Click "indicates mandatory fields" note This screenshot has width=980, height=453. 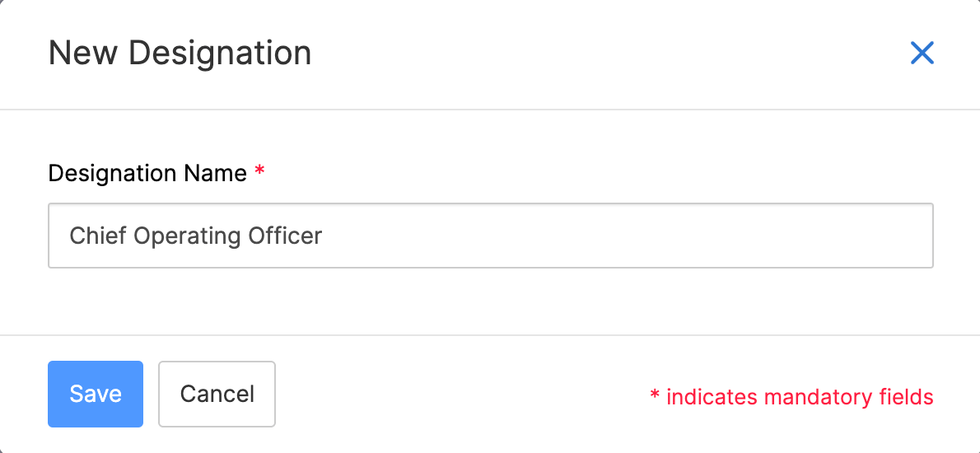click(799, 397)
